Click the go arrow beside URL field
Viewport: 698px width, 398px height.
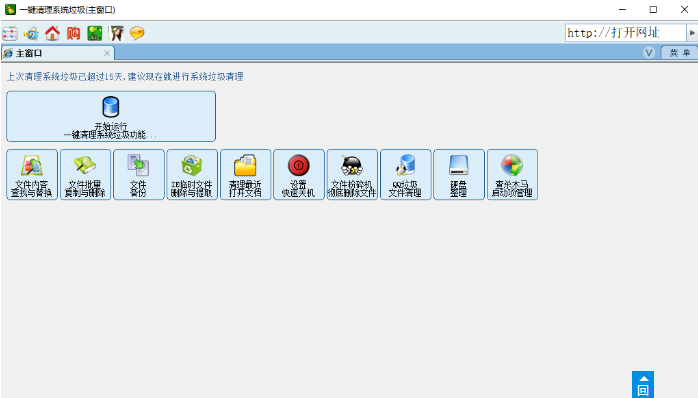(692, 33)
